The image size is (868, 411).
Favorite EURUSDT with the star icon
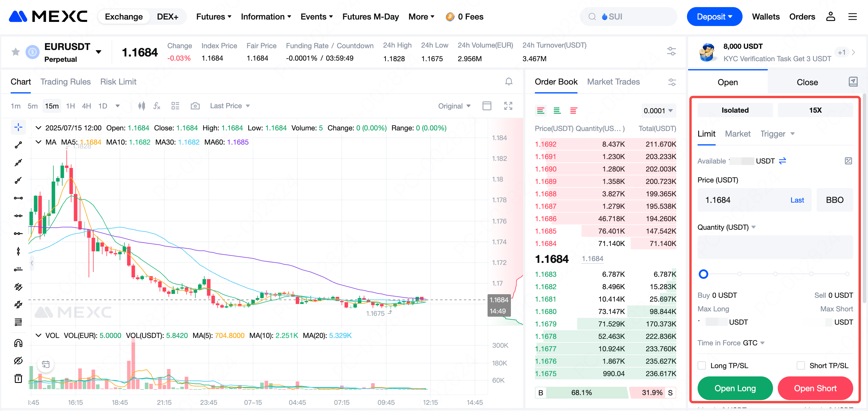[15, 52]
